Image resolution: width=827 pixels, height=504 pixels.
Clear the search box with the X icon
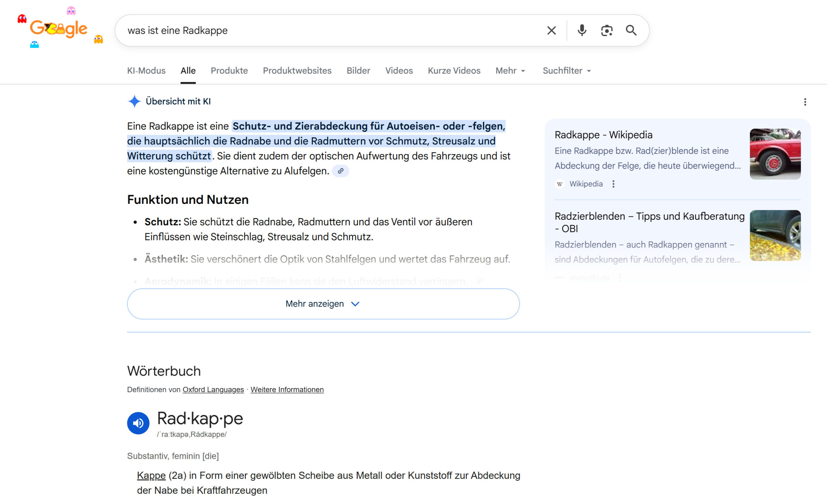(x=551, y=31)
